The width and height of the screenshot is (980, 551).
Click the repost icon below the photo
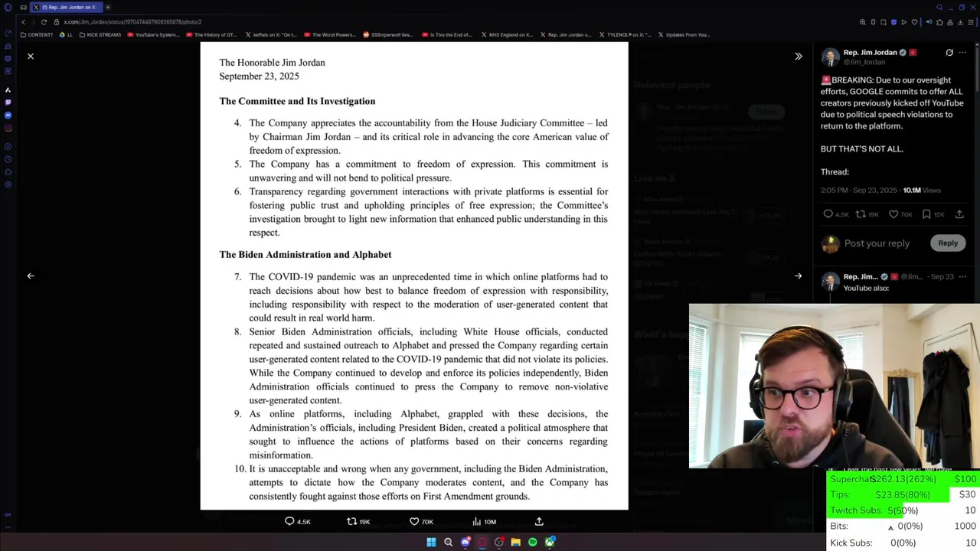pyautogui.click(x=351, y=521)
